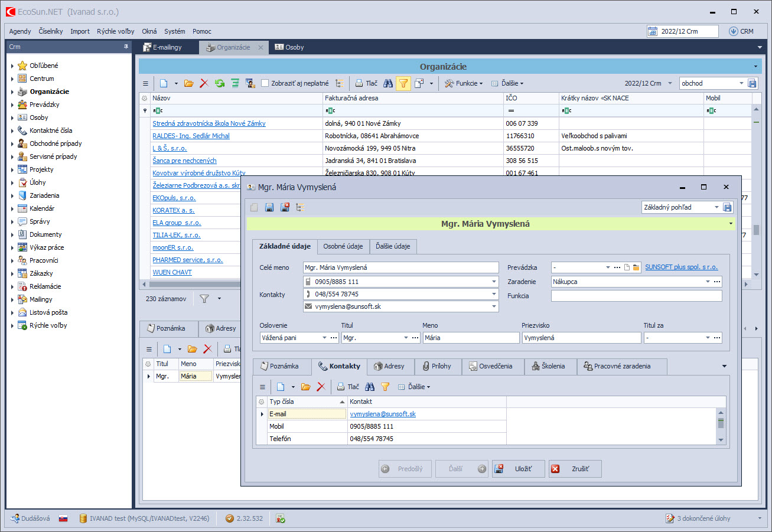Toggle the highlighted filter in Organizácie toolbar
This screenshot has width=772, height=532.
(403, 83)
